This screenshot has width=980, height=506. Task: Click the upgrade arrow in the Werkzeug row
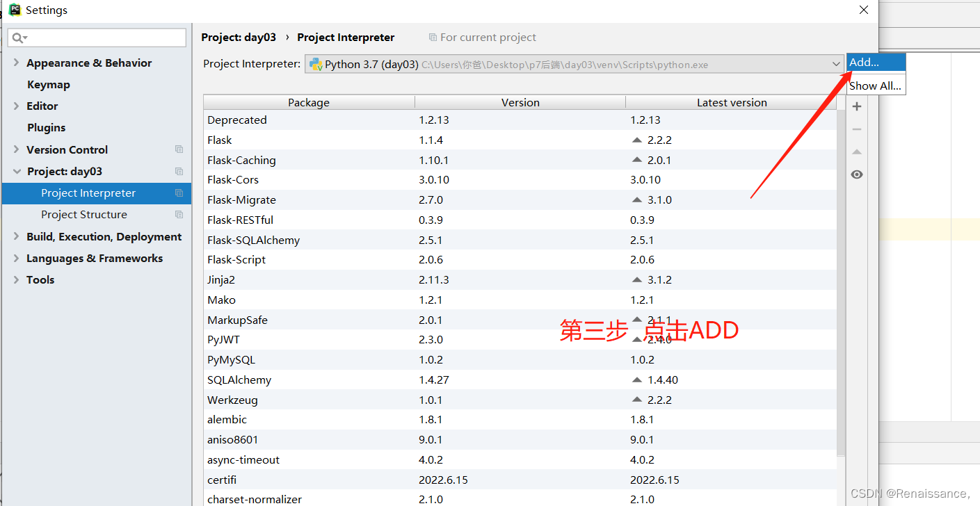tap(636, 400)
